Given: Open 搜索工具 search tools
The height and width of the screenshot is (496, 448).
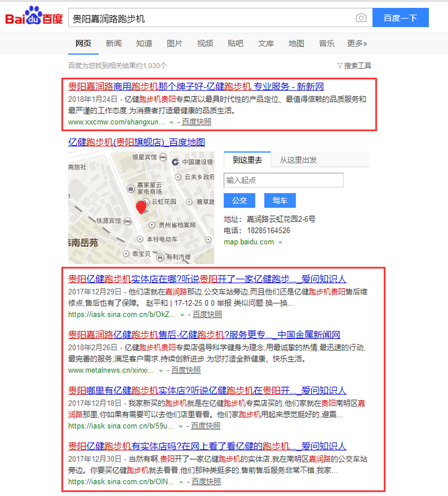Looking at the screenshot, I should [x=357, y=66].
